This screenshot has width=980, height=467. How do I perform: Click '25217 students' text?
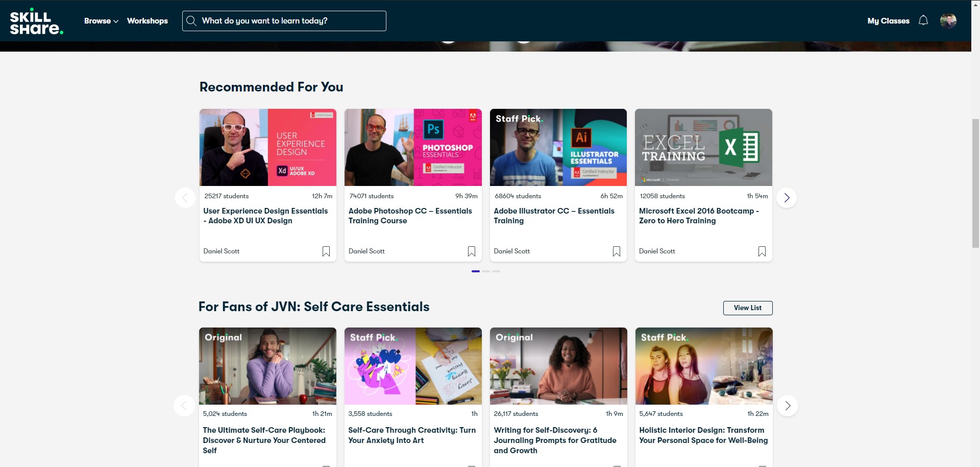pyautogui.click(x=227, y=196)
